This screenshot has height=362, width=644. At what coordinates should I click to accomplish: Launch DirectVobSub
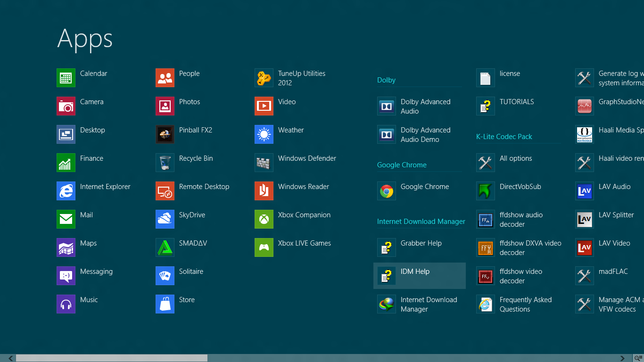point(516,186)
